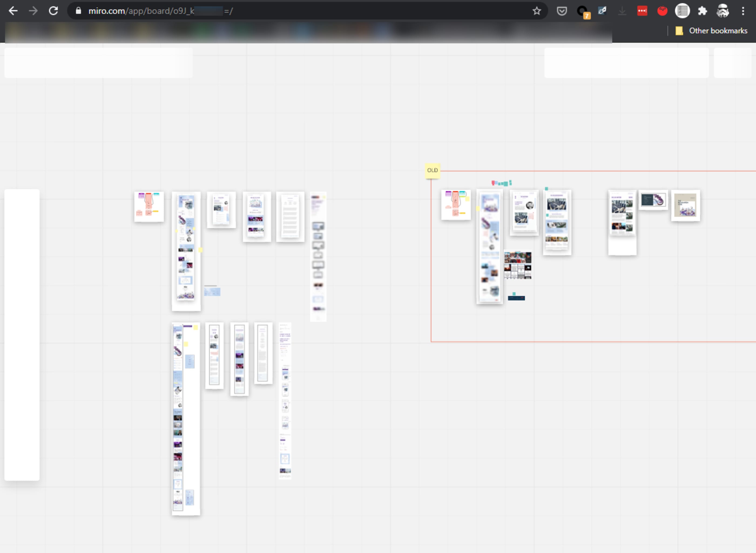Click the grayed-out download extension icon
This screenshot has height=553, width=756.
622,11
